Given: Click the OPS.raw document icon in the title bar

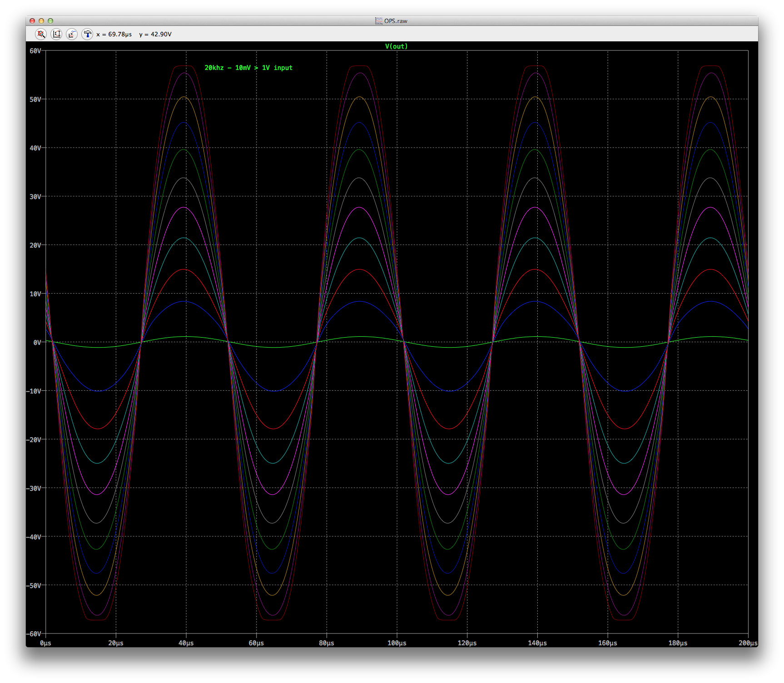Looking at the screenshot, I should tap(378, 21).
